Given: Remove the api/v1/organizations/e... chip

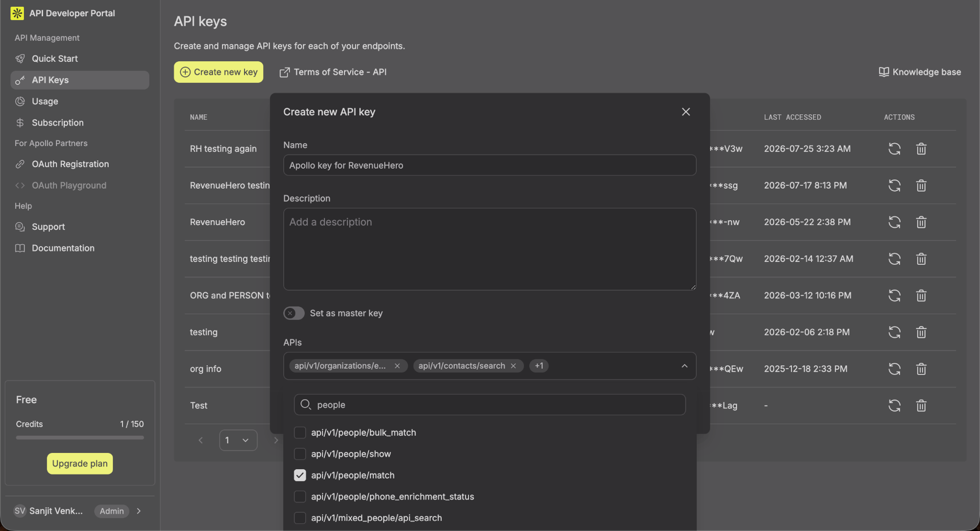Looking at the screenshot, I should [x=397, y=366].
